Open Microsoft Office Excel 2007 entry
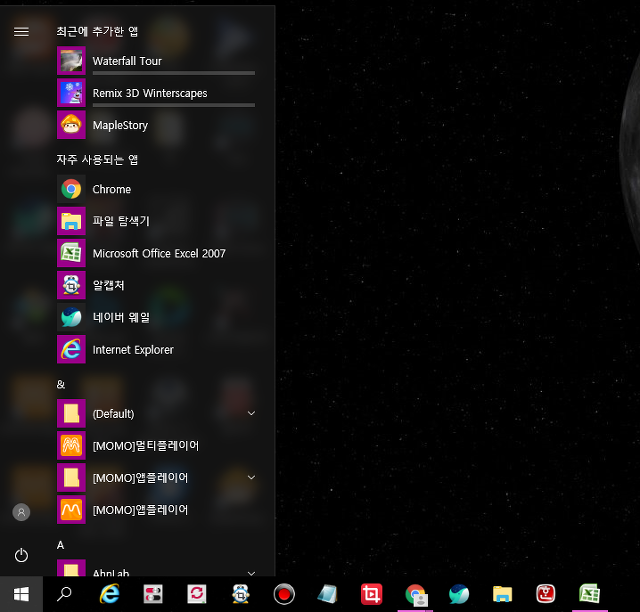Viewport: 640px width, 612px height. (x=157, y=253)
